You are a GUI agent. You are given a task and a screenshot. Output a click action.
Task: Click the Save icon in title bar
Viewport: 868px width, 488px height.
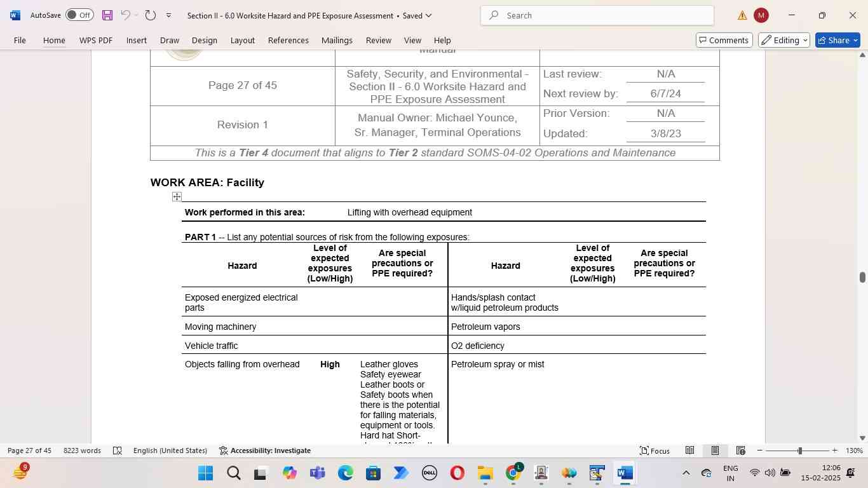[x=107, y=15]
